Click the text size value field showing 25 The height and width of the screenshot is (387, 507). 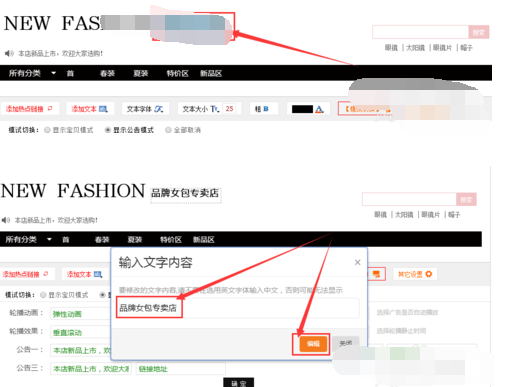coord(229,109)
